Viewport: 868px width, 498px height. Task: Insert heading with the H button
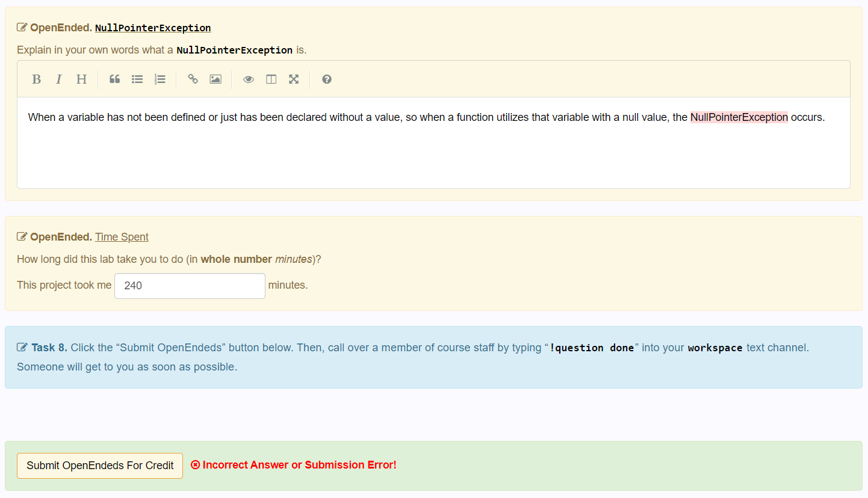tap(81, 79)
